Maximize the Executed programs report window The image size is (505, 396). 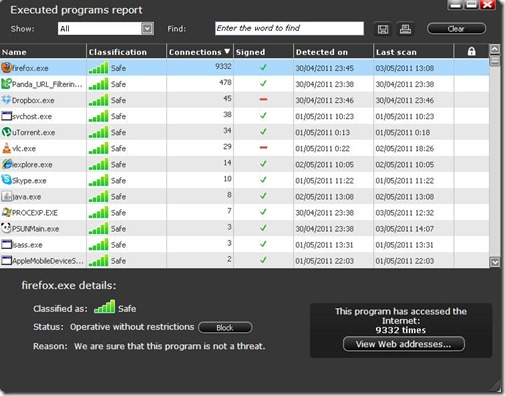(x=471, y=4)
